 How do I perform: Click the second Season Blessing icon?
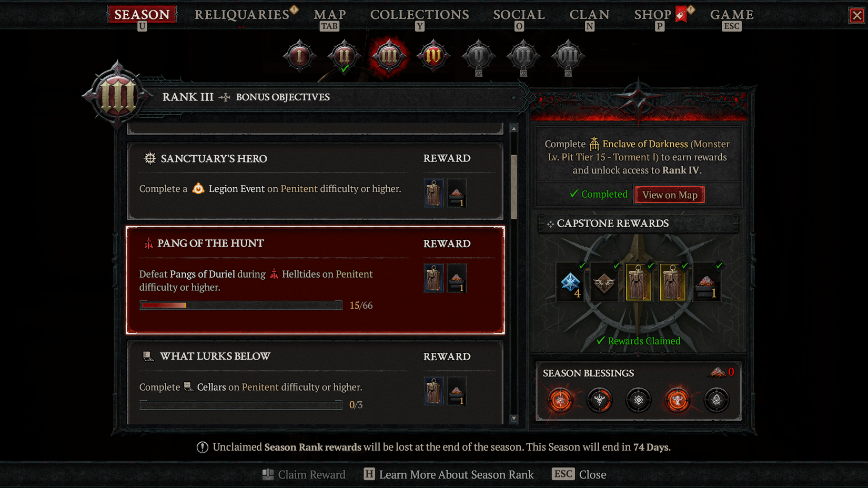pos(599,400)
